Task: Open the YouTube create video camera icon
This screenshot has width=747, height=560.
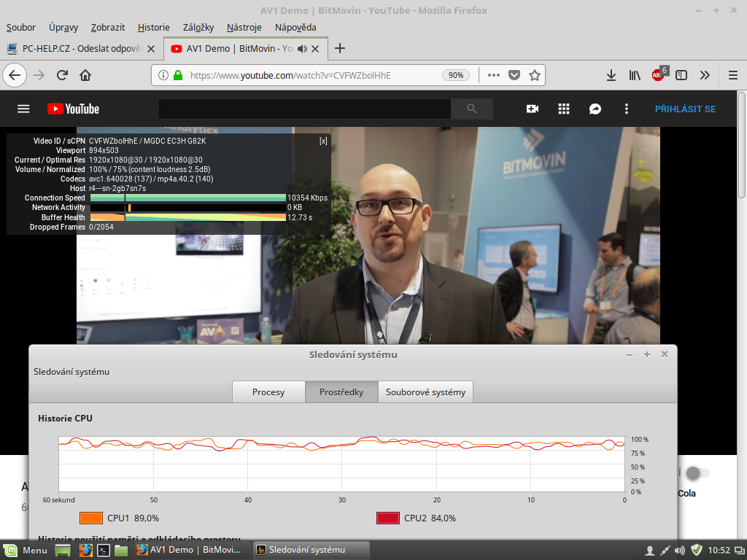Action: (x=533, y=109)
